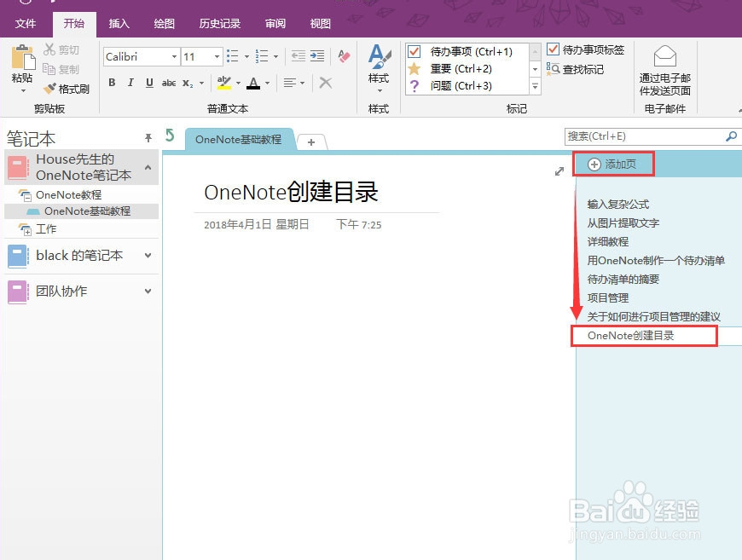The image size is (742, 560).
Task: Switch to the 视图 ribbon tab
Action: [x=321, y=23]
